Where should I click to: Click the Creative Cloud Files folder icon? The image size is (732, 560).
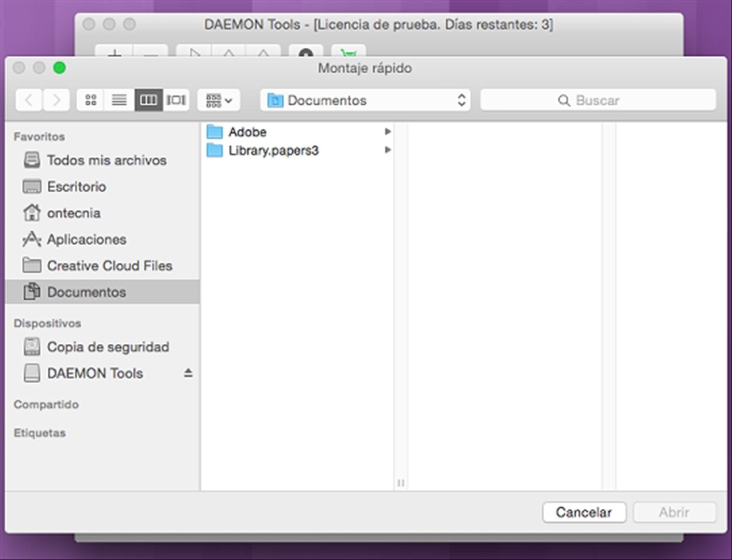pyautogui.click(x=32, y=265)
